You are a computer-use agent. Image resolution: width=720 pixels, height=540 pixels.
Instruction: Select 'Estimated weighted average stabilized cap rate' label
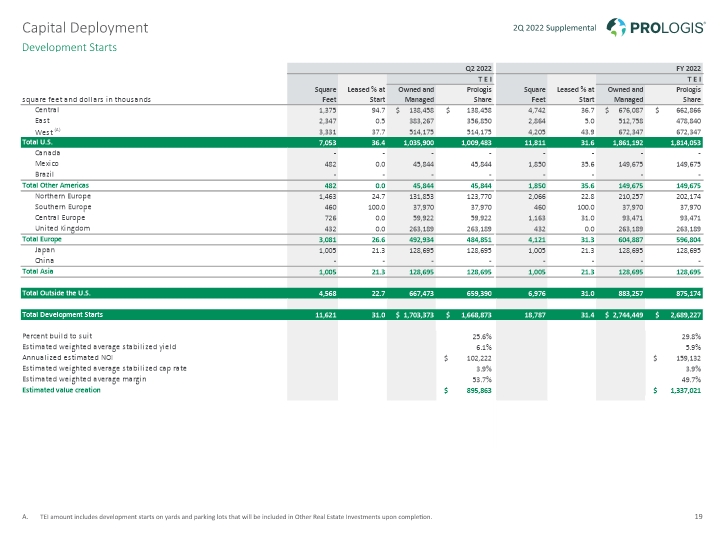pyautogui.click(x=104, y=369)
